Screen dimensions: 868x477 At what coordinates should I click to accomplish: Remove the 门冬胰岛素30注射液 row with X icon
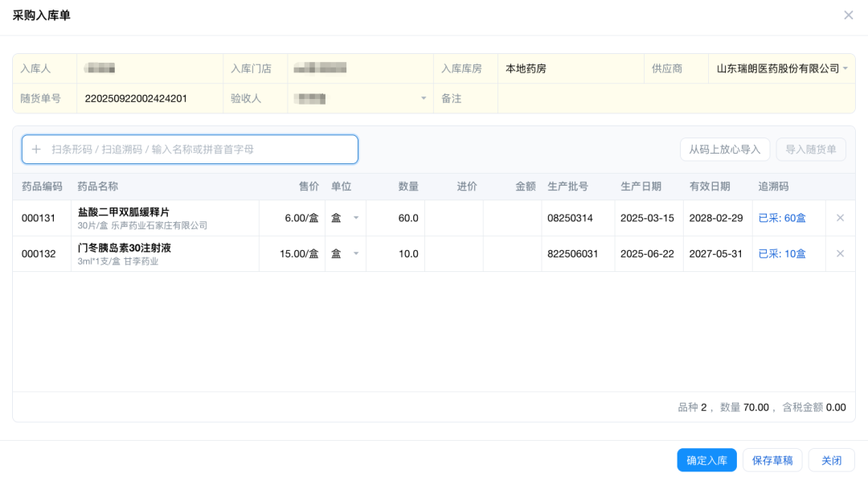click(x=840, y=253)
